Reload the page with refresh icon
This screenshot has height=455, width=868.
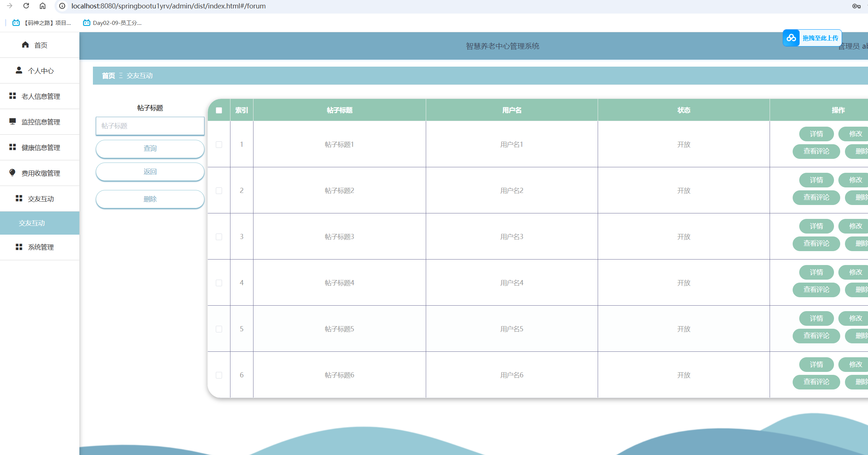[x=26, y=6]
